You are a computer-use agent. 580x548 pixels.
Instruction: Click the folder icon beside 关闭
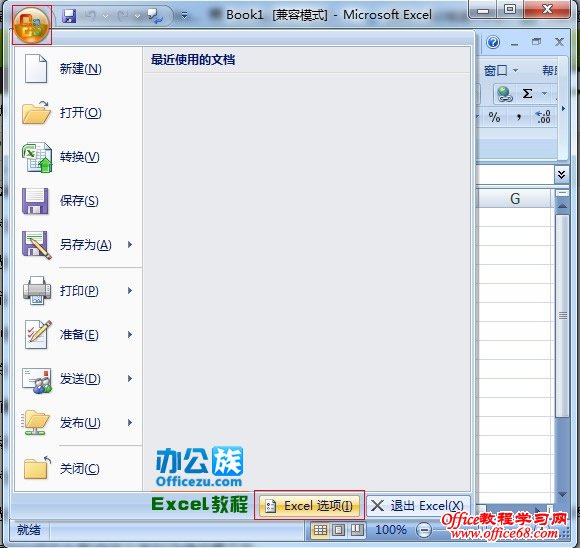click(36, 469)
